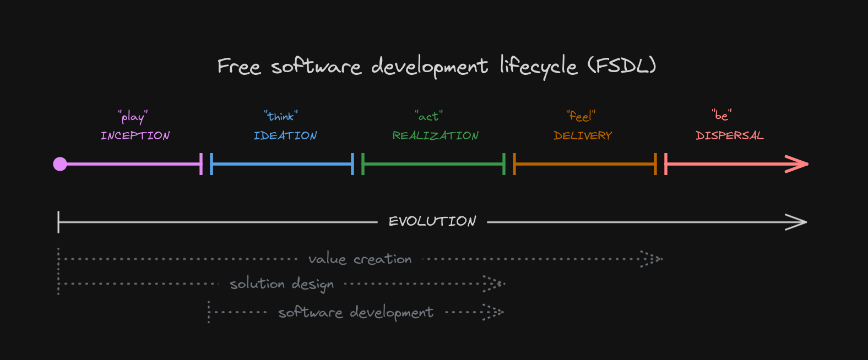Select the blue IDEATION timeline segment

pyautogui.click(x=282, y=164)
